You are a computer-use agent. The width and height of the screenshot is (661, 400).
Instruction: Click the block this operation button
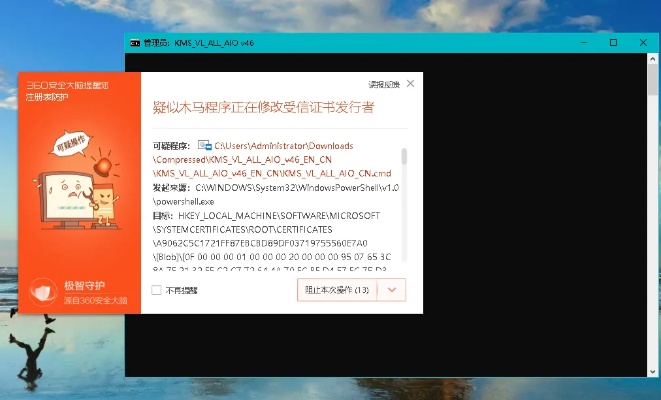337,290
